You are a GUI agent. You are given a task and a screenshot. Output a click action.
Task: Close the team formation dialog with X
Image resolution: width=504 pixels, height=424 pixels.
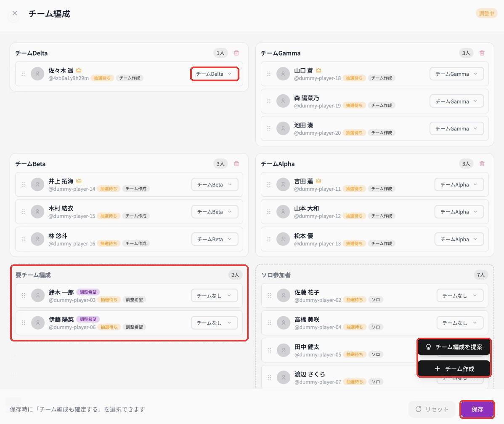pyautogui.click(x=14, y=13)
